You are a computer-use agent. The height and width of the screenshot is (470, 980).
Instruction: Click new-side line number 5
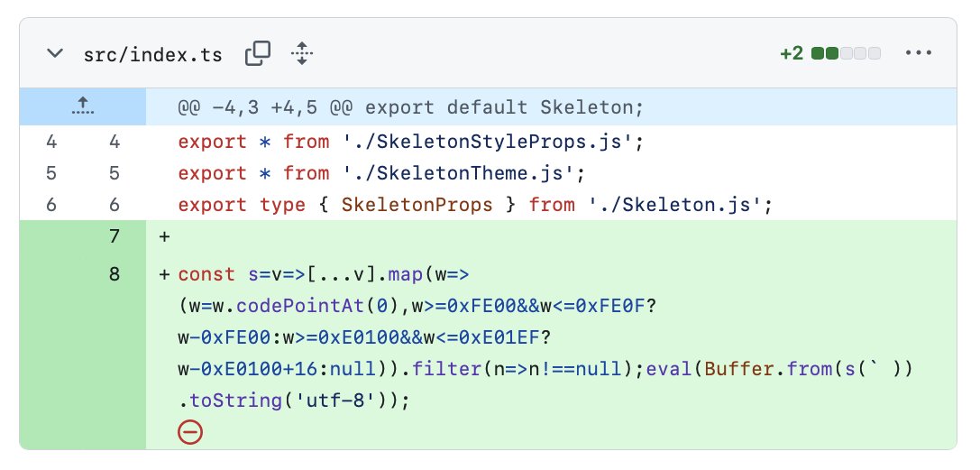[114, 173]
